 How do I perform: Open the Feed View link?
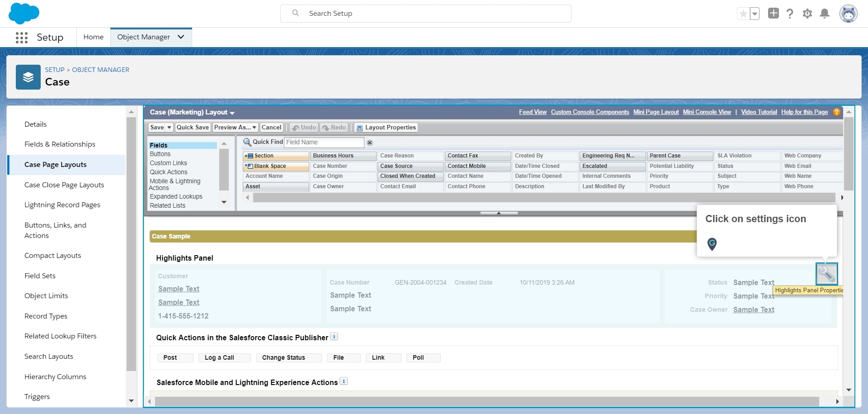pos(533,112)
